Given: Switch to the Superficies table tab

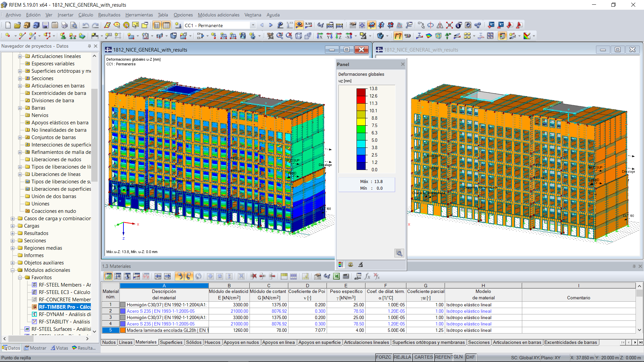Looking at the screenshot, I should coord(171,342).
